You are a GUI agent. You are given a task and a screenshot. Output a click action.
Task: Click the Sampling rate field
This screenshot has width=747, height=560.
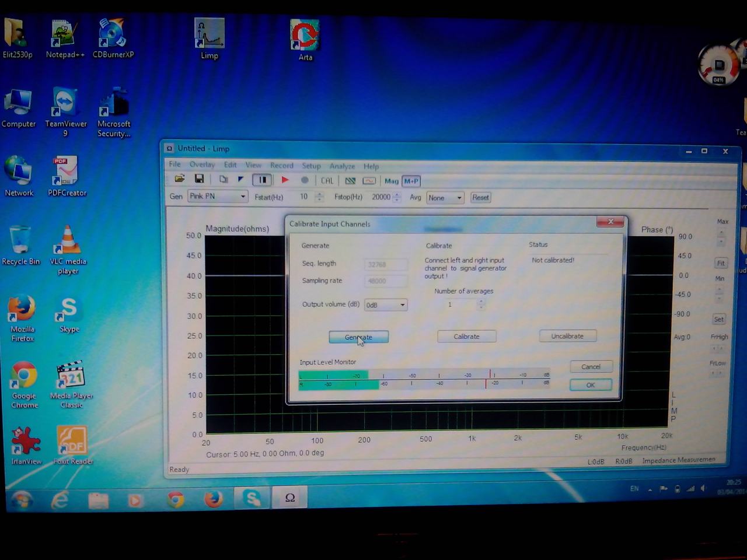point(385,281)
